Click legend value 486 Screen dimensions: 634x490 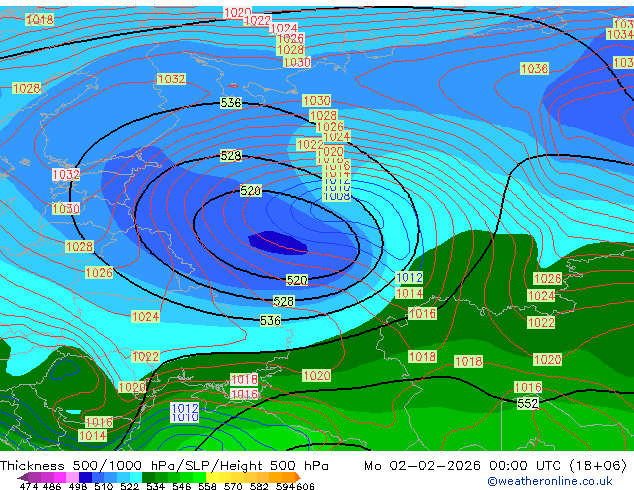[52, 486]
